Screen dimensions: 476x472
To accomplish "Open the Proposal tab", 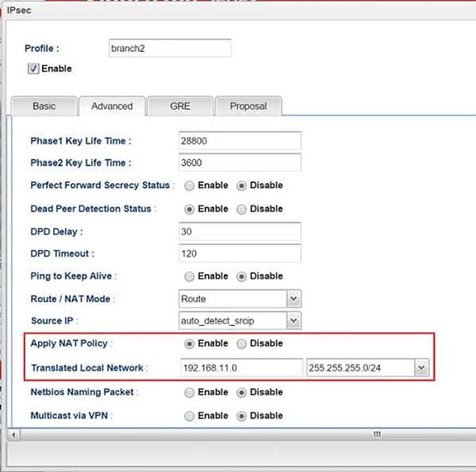I will [248, 106].
